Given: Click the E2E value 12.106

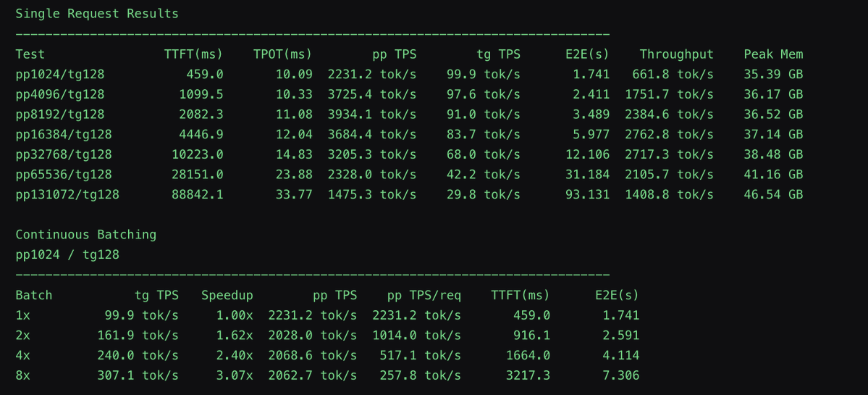Looking at the screenshot, I should [587, 154].
